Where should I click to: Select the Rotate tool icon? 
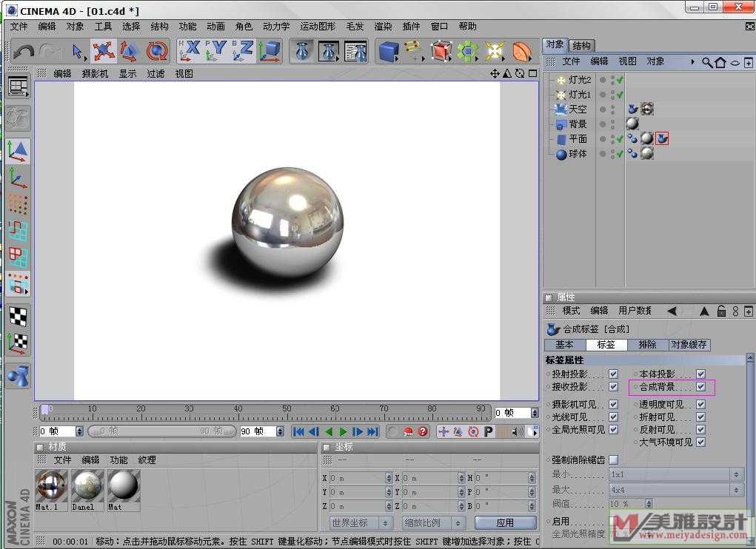click(x=157, y=51)
